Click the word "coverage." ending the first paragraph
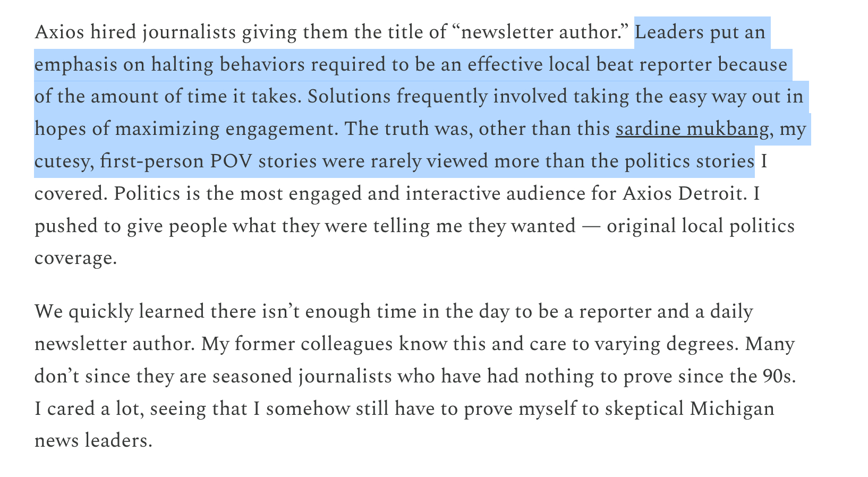868x477 pixels. (75, 259)
